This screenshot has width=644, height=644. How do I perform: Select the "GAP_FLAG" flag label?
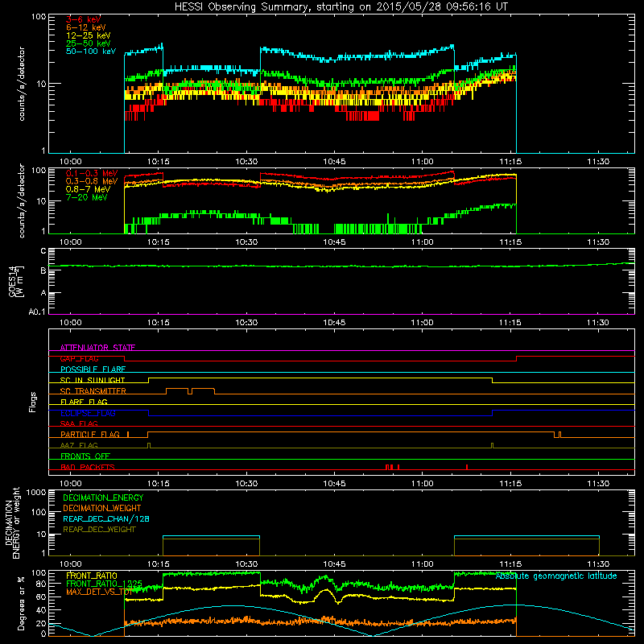click(x=79, y=358)
